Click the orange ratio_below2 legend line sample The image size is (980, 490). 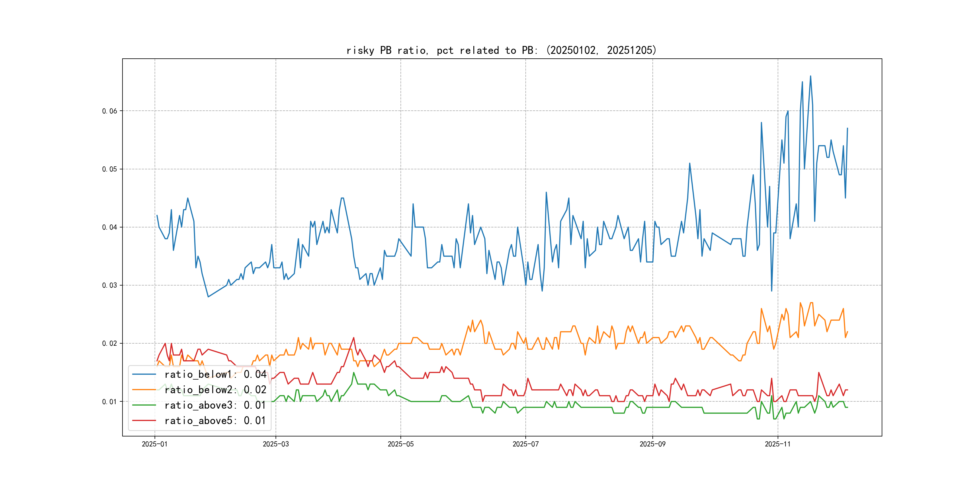(x=144, y=390)
